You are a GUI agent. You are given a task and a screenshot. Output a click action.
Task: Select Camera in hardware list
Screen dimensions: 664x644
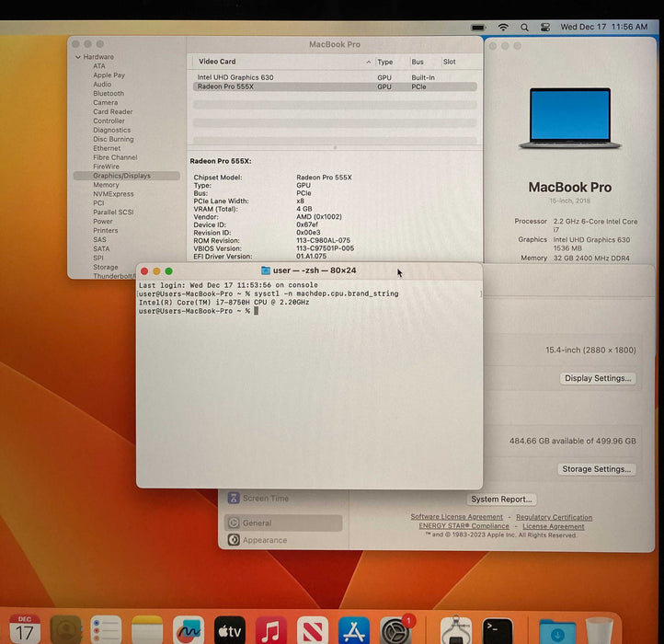tap(106, 102)
